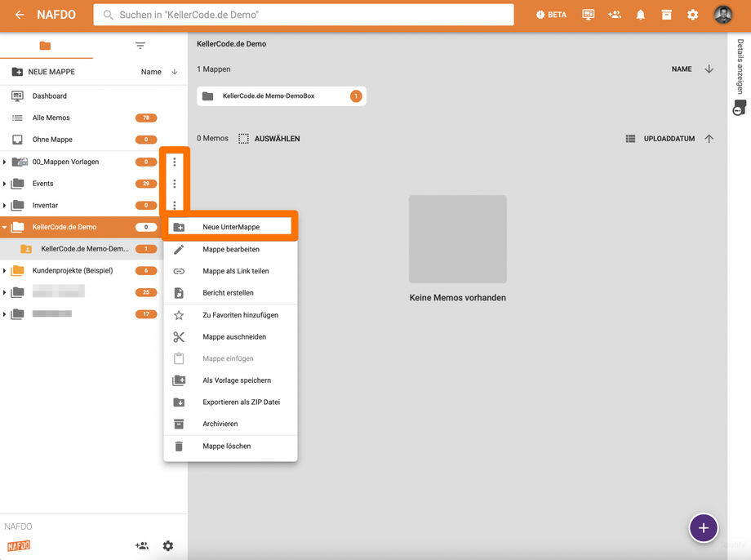
Task: Expand the 00_Mappen Vorlagen folder
Action: click(4, 162)
